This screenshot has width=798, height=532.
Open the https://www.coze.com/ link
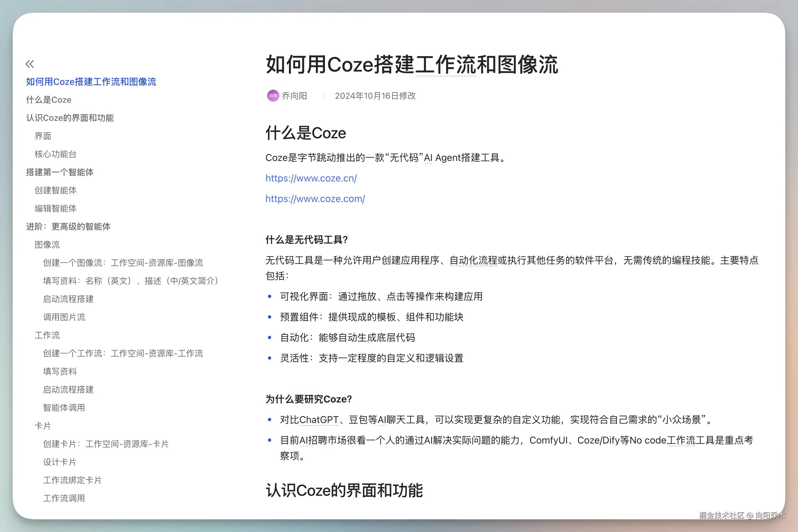315,198
